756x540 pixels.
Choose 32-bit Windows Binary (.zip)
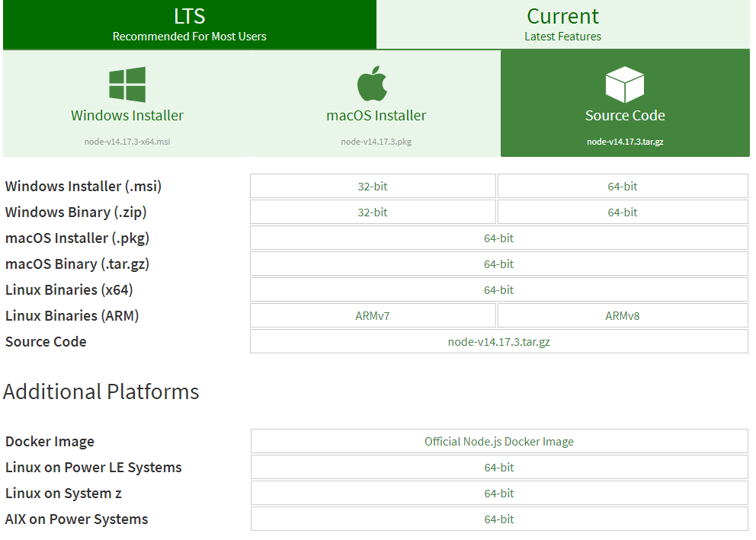click(373, 212)
